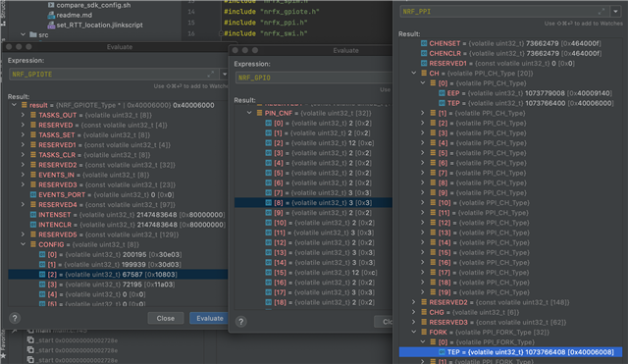This screenshot has height=364, width=628.
Task: Expand the TASKS_OUT node in GPIOTE results
Action: pos(24,115)
